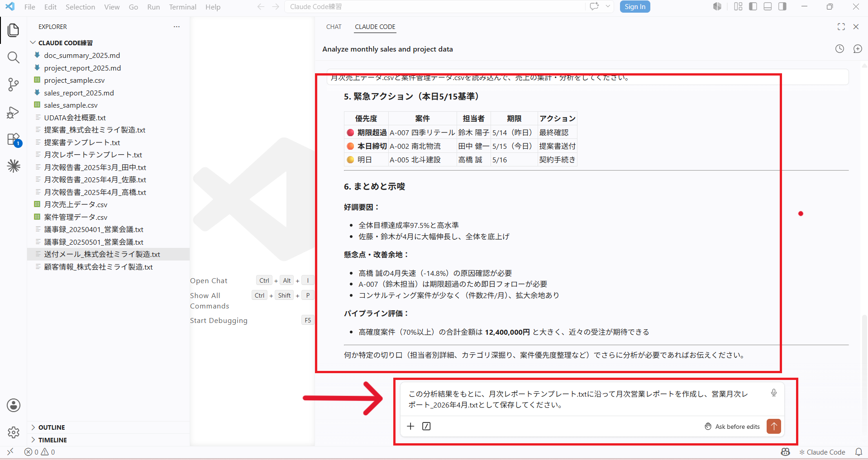Click the Copilot icon in title bar
The image size is (868, 460).
pos(717,6)
